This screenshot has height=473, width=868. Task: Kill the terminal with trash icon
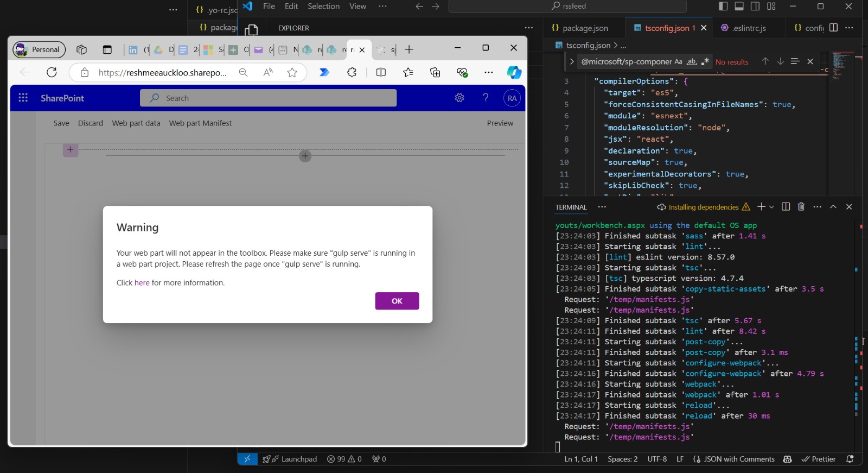801,207
